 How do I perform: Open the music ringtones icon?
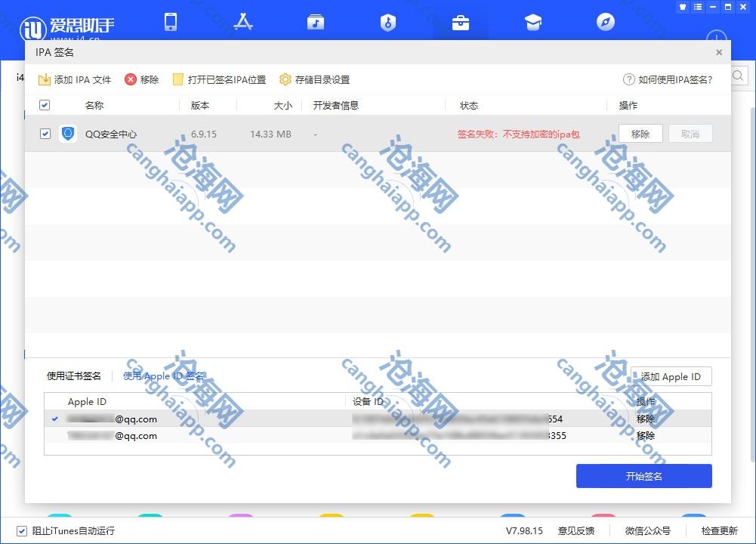point(316,22)
